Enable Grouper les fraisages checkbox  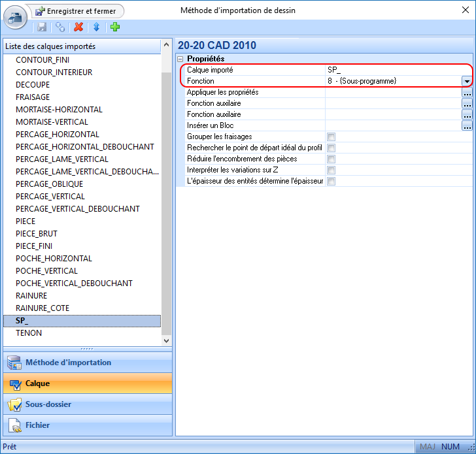[x=331, y=137]
